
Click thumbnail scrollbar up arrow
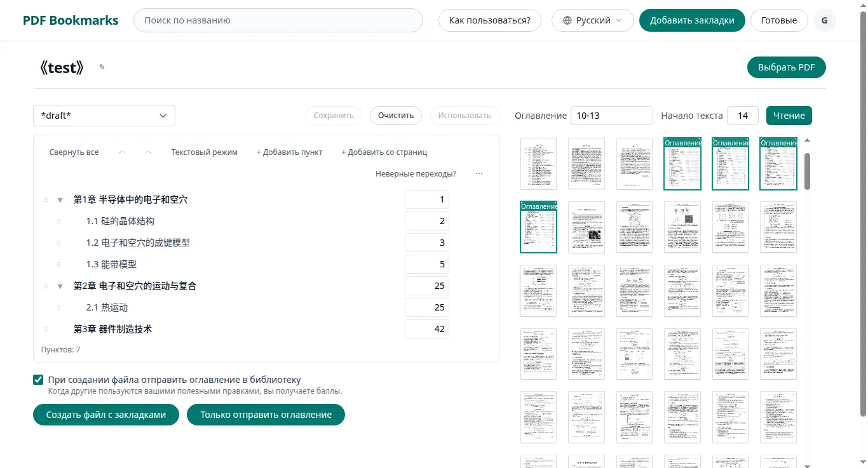808,140
